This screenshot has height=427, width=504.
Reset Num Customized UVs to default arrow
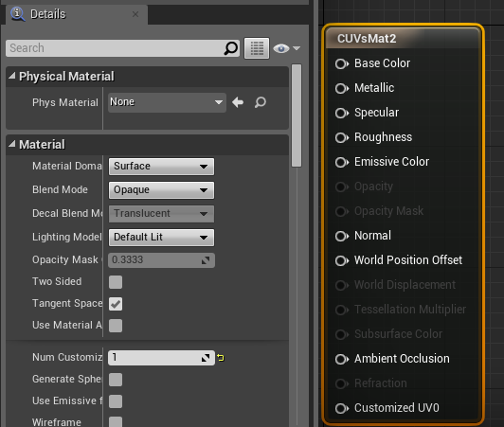tap(221, 358)
